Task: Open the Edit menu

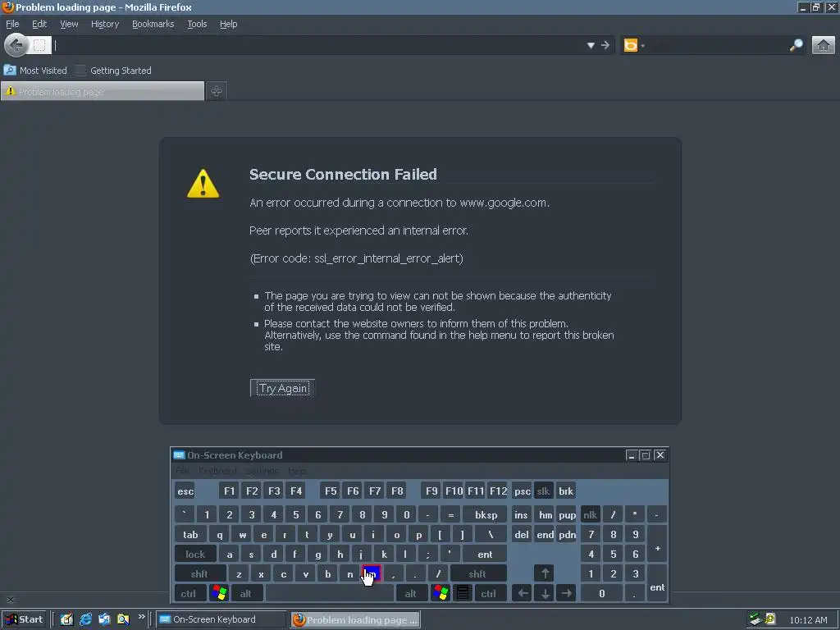Action: pos(39,24)
